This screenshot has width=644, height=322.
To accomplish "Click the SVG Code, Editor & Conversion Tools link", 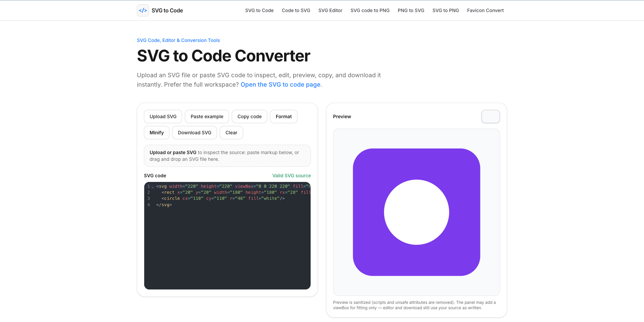I will click(178, 40).
